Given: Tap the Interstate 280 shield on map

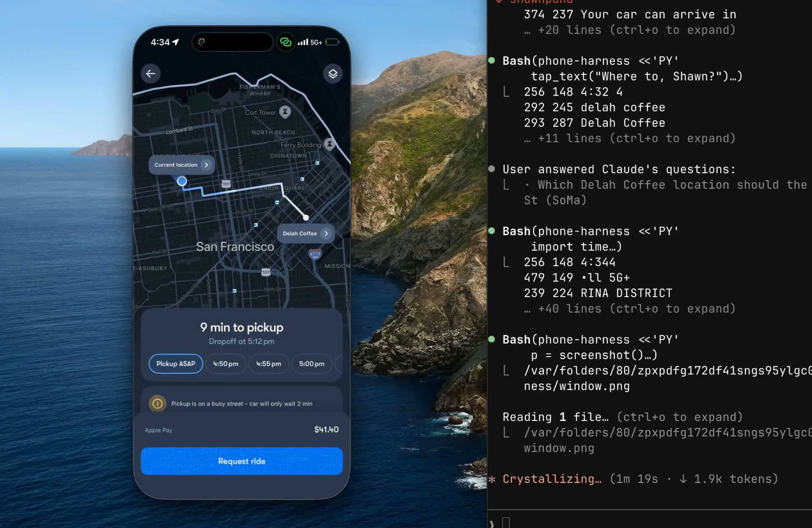Looking at the screenshot, I should coord(315,254).
